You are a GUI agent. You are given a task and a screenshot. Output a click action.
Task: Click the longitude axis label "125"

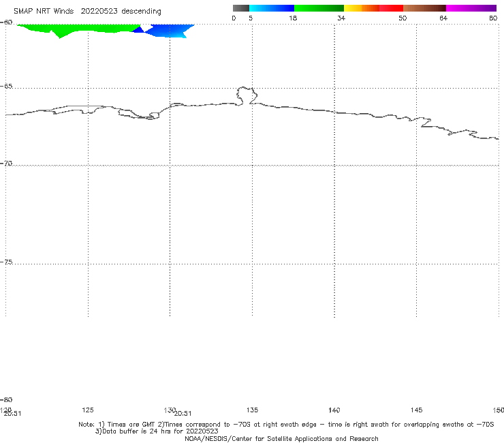pos(88,410)
